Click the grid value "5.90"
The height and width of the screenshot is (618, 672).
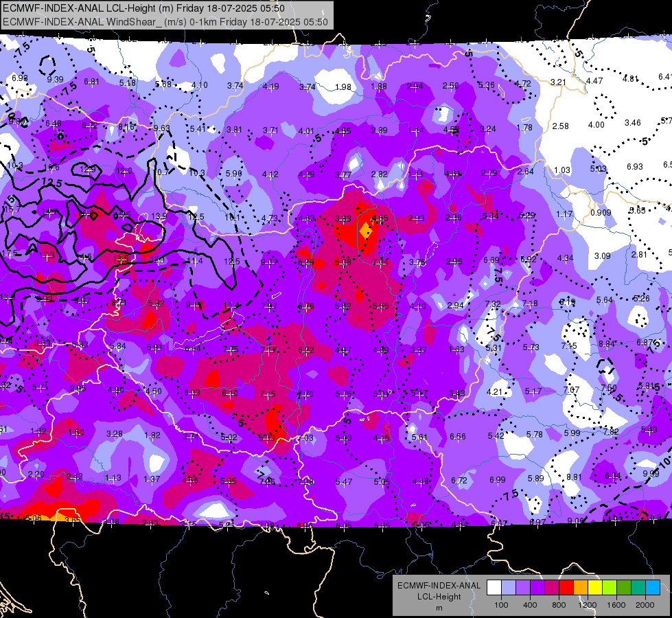click(x=233, y=174)
